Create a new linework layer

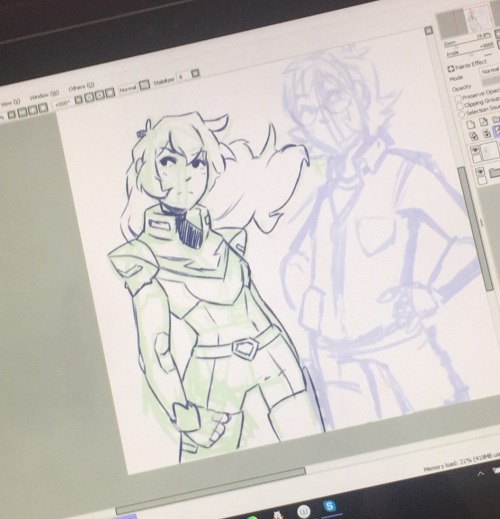pyautogui.click(x=484, y=122)
